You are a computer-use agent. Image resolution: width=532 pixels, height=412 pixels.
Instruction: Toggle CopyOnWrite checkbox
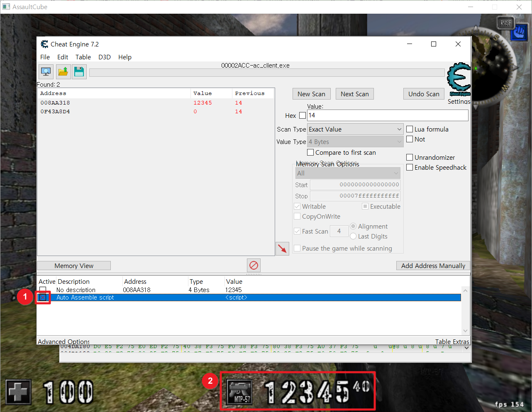(297, 216)
